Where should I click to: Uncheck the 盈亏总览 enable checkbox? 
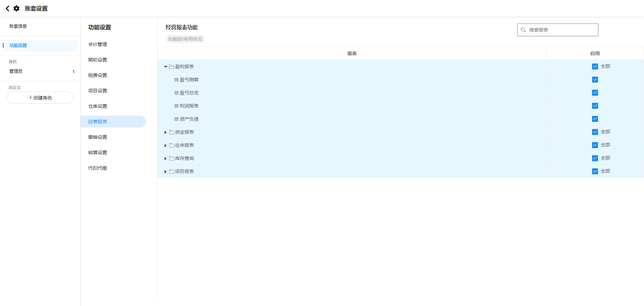pos(595,93)
